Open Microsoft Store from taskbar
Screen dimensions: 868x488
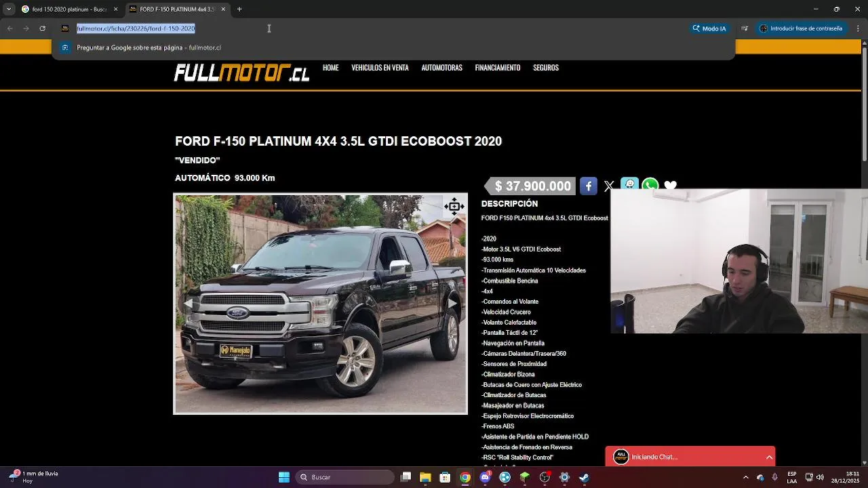(445, 477)
